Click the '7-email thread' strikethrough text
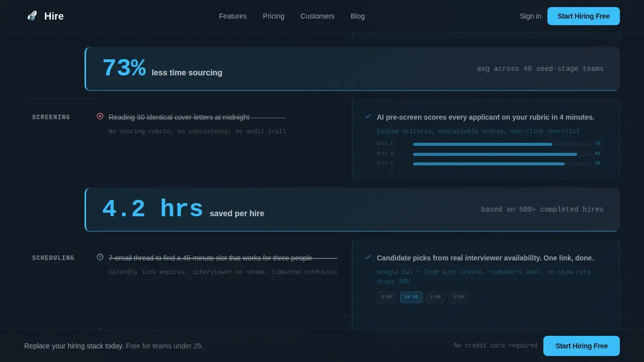This screenshot has width=644, height=362. 210,258
